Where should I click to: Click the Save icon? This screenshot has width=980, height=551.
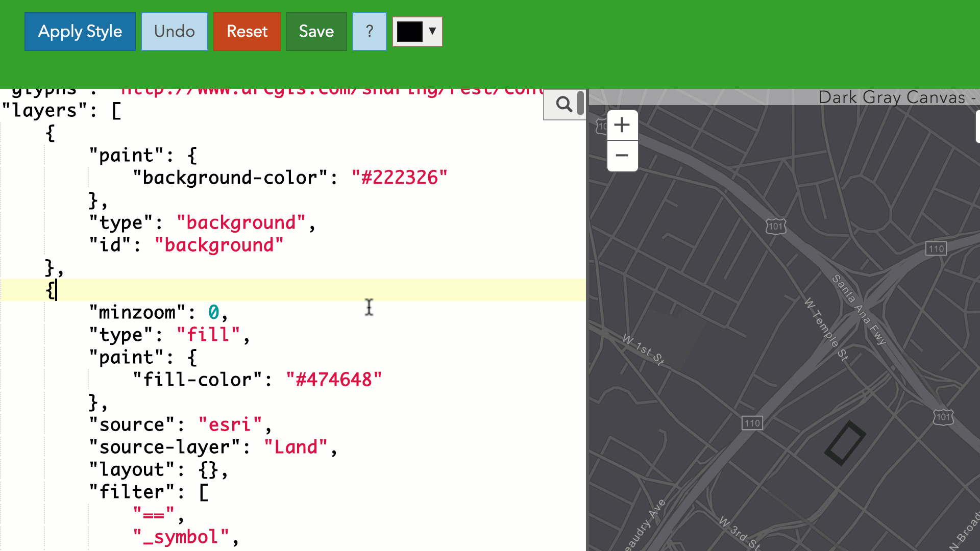316,32
